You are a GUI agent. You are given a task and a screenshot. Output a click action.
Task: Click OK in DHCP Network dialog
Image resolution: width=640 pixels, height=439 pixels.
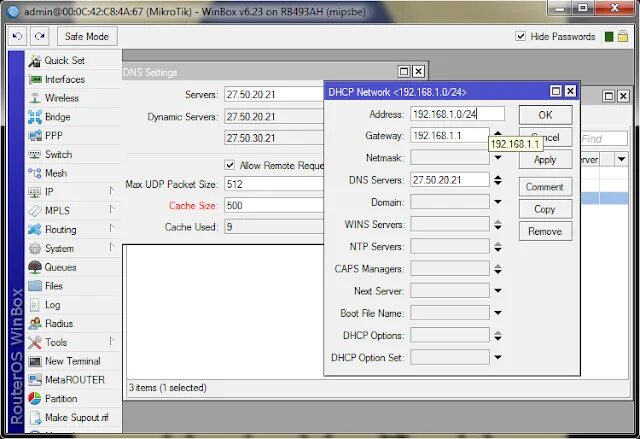pyautogui.click(x=545, y=115)
